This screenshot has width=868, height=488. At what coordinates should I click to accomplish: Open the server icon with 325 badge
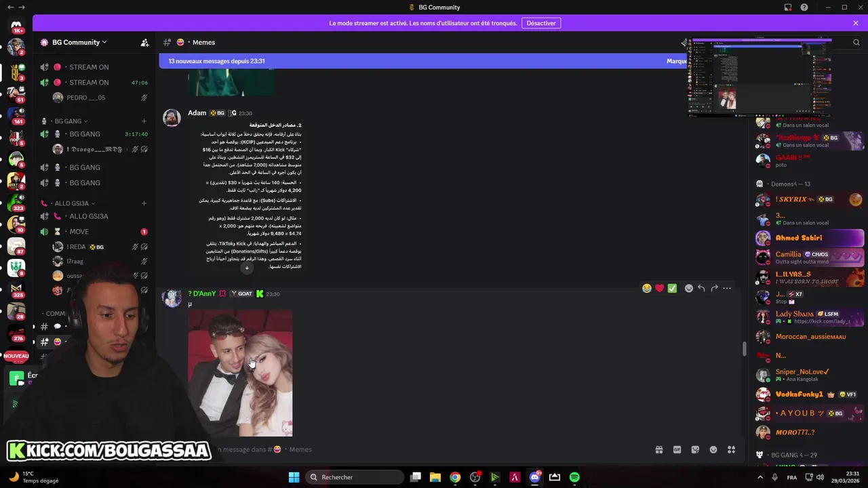click(x=16, y=288)
